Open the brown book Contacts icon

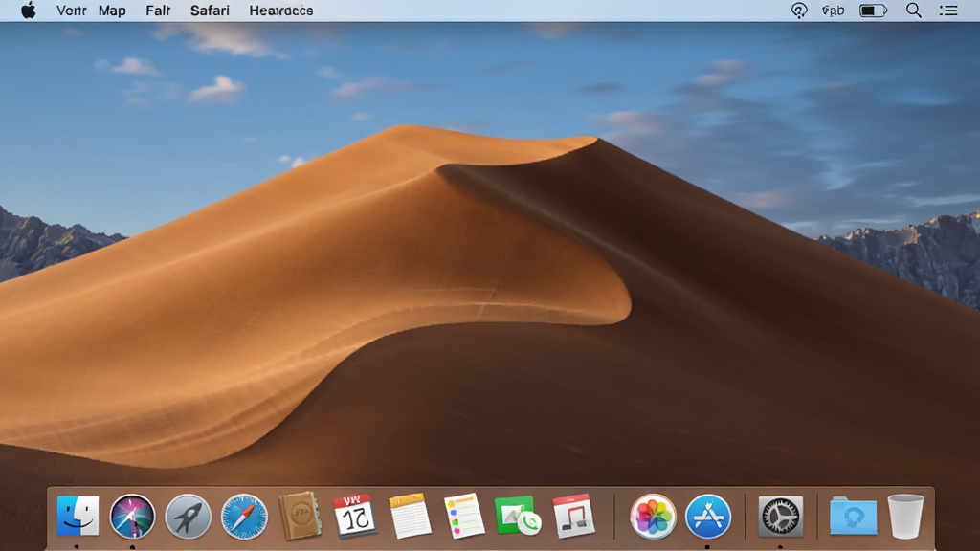tap(300, 516)
